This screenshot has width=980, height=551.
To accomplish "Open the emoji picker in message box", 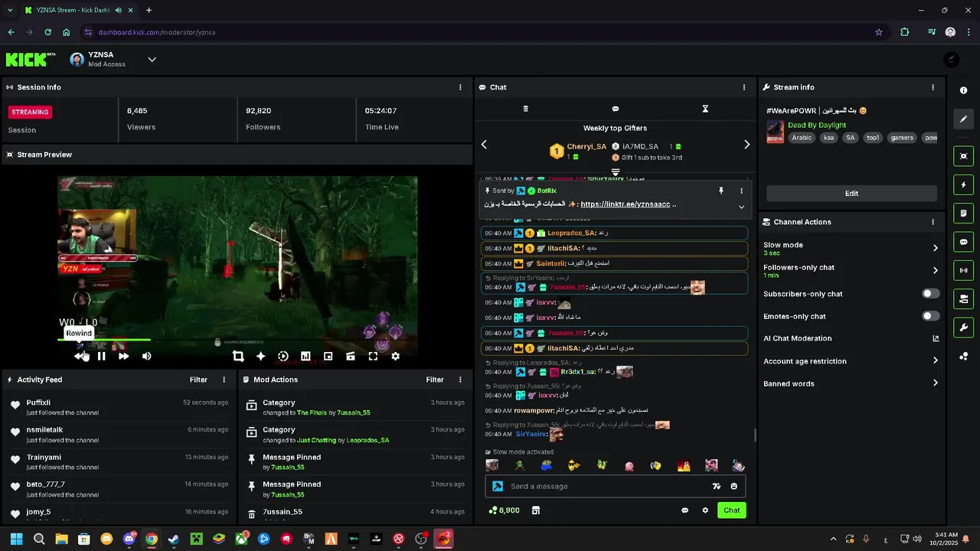I will coord(734,486).
